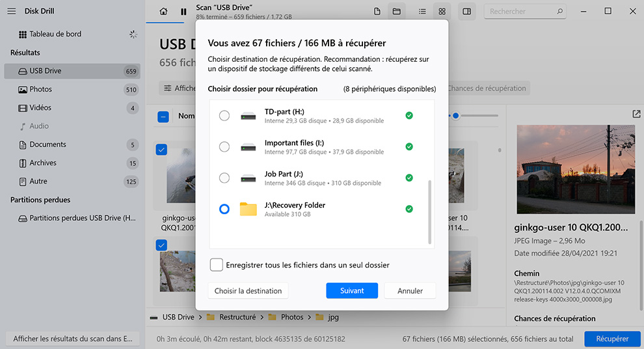Click the Job Part (J:) drive icon

248,178
